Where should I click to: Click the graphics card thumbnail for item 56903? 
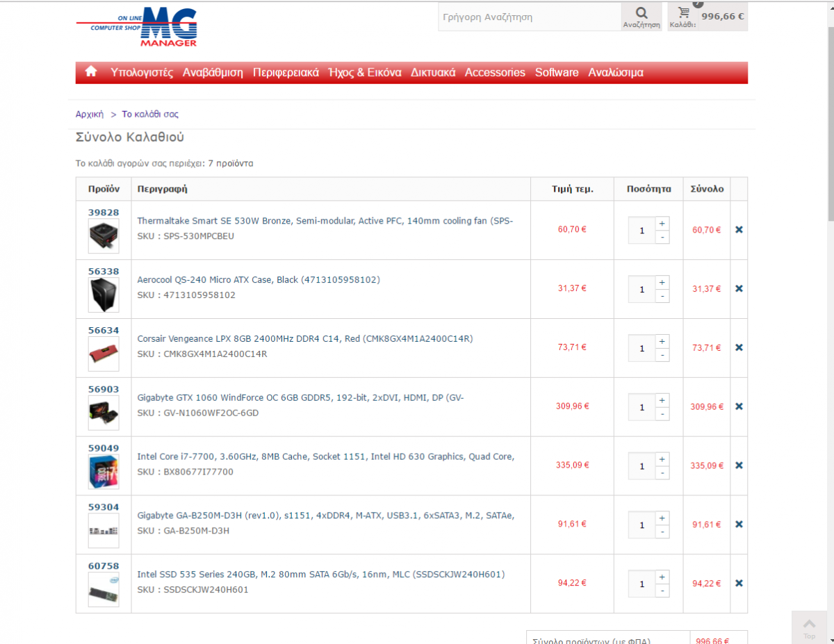coord(104,413)
